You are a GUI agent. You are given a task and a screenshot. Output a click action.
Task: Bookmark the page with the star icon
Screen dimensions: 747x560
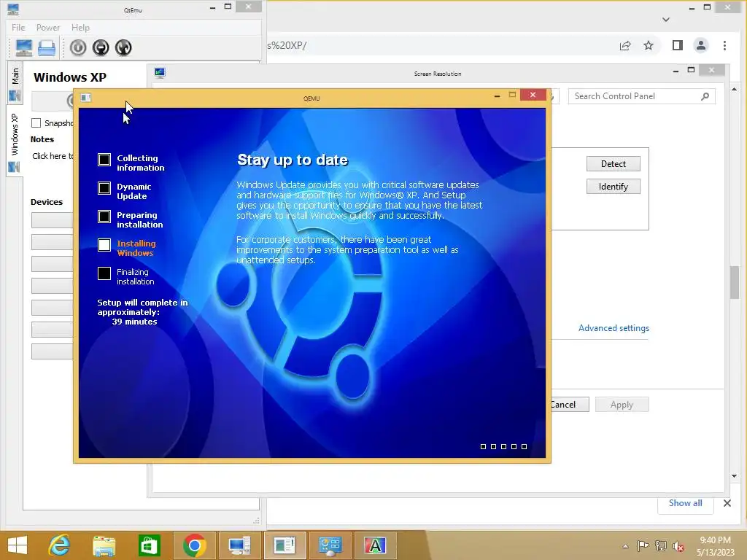(649, 46)
